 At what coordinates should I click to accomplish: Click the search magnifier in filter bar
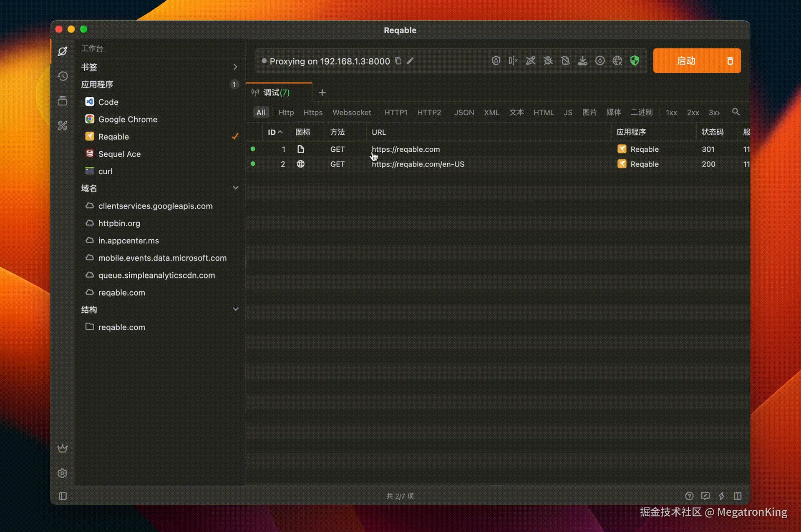736,112
